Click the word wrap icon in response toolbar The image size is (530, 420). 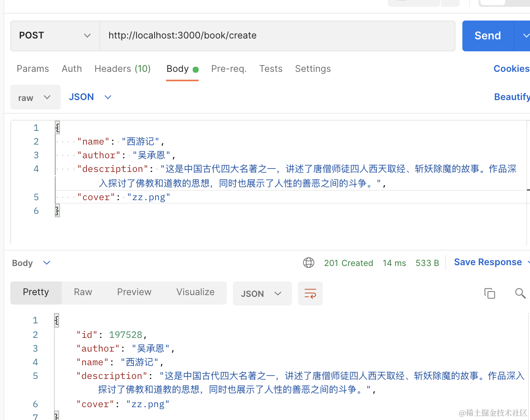click(310, 293)
